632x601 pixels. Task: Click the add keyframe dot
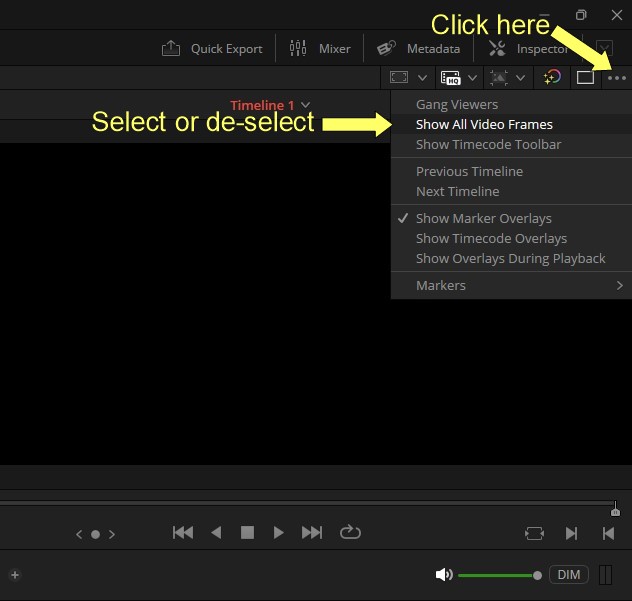pyautogui.click(x=96, y=534)
